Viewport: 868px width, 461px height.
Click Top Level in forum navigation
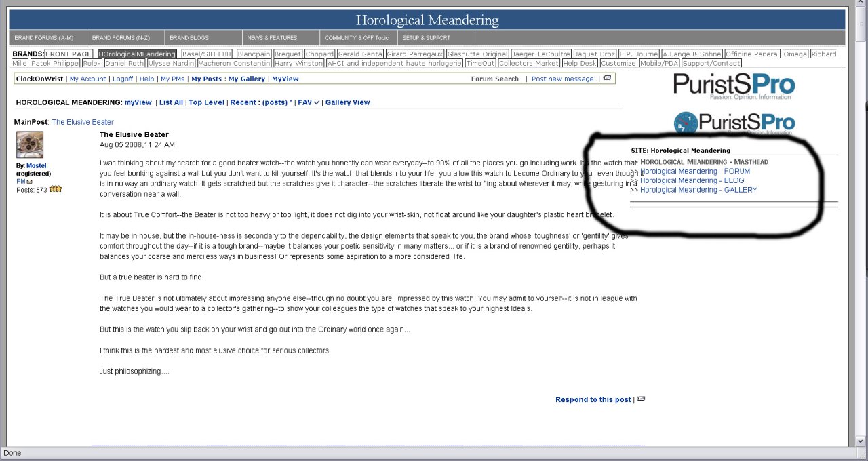[207, 102]
